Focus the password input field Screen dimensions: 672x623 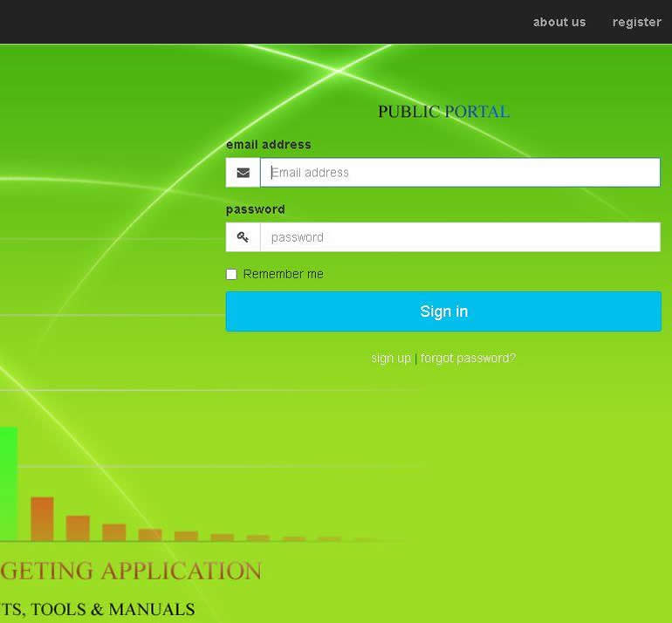[x=460, y=237]
